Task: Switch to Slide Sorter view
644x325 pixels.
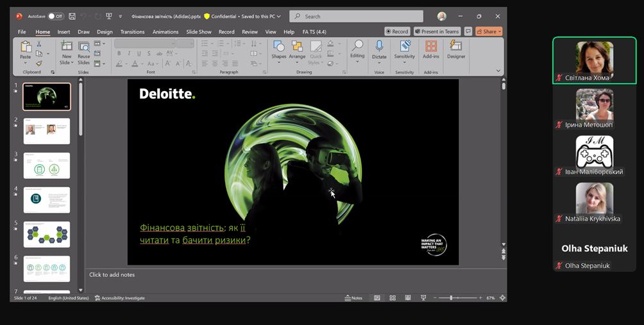Action: [392, 298]
